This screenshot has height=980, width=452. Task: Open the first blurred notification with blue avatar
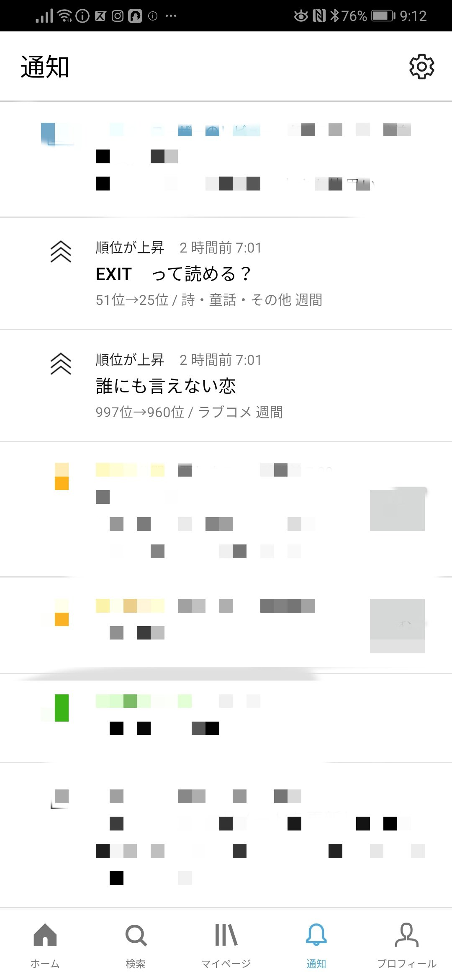[226, 159]
